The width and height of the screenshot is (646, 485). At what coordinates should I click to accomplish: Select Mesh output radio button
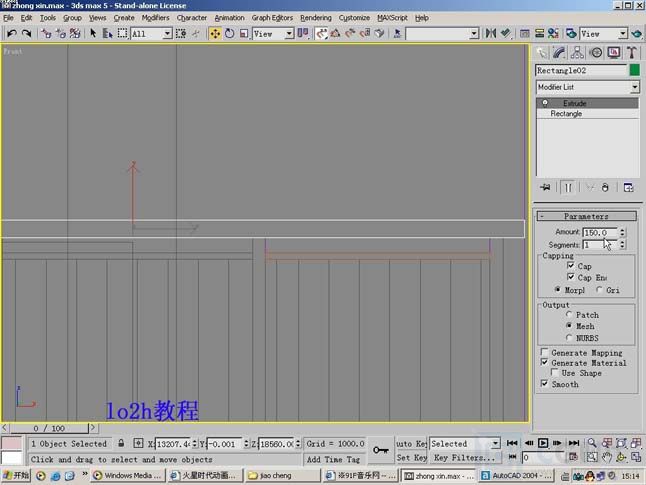pos(569,326)
